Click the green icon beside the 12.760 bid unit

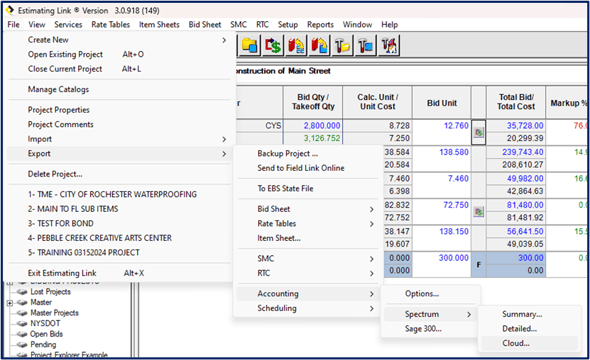click(479, 132)
